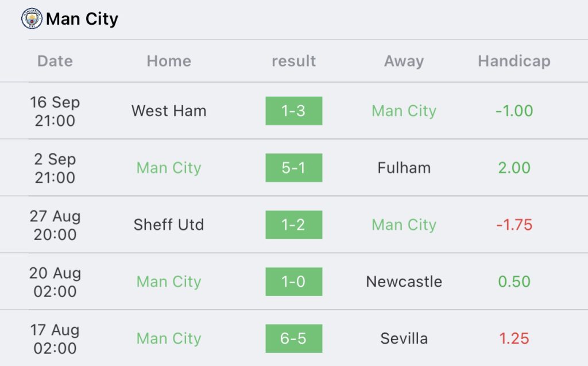Open the Man City team title
The image size is (588, 366).
tap(82, 19)
